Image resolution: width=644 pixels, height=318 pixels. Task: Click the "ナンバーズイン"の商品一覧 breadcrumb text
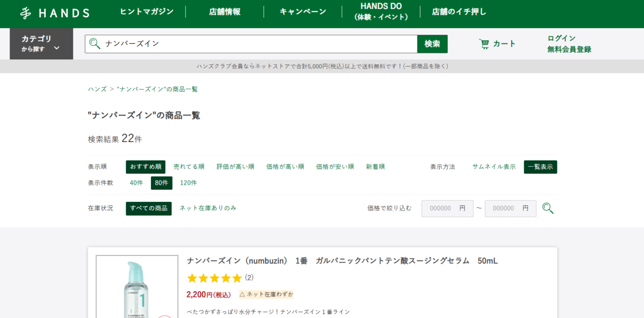pos(157,89)
